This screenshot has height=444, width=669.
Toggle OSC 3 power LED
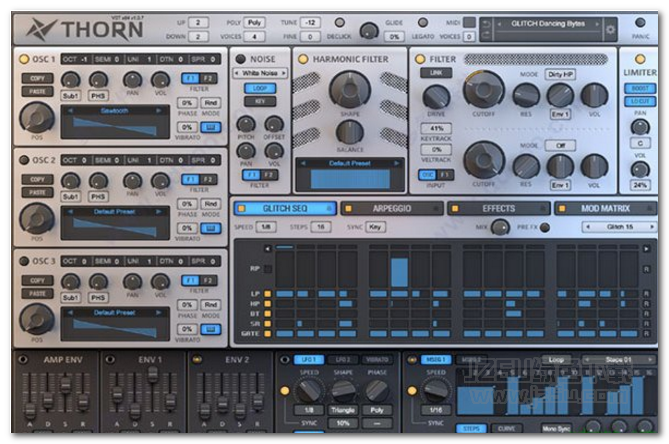tap(24, 261)
